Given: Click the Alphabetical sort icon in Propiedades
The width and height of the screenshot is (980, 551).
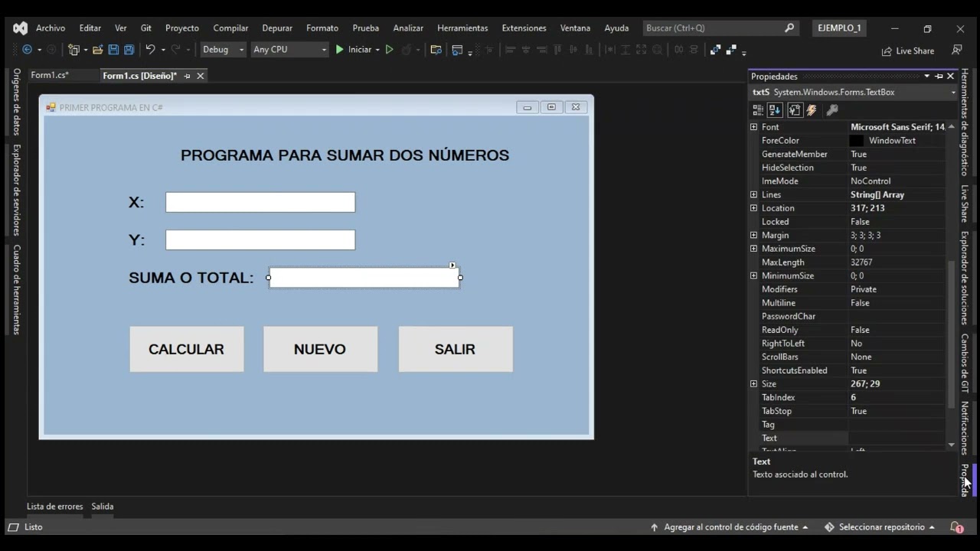Looking at the screenshot, I should click(x=775, y=110).
